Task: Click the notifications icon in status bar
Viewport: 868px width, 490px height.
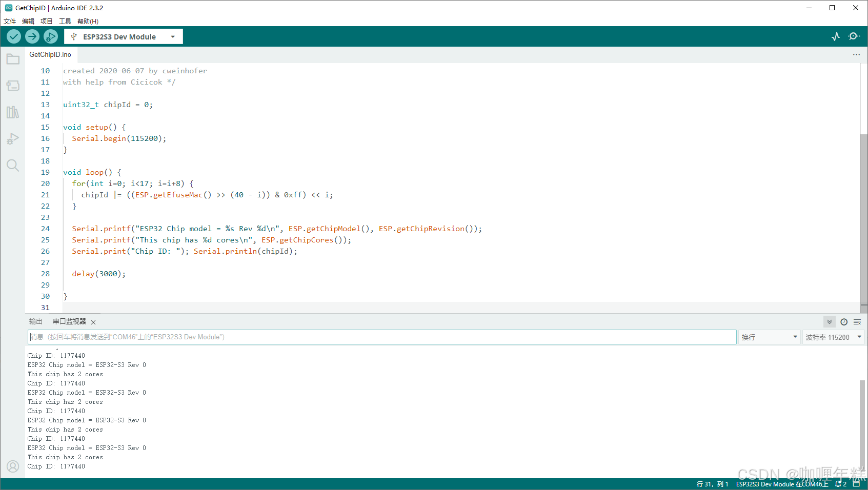Action: coord(840,484)
